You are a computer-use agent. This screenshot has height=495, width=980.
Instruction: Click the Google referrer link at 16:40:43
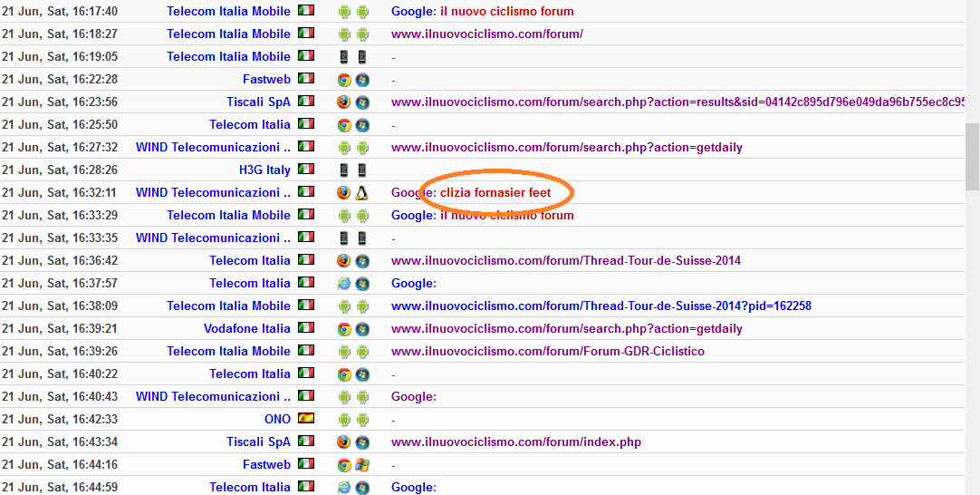click(412, 397)
